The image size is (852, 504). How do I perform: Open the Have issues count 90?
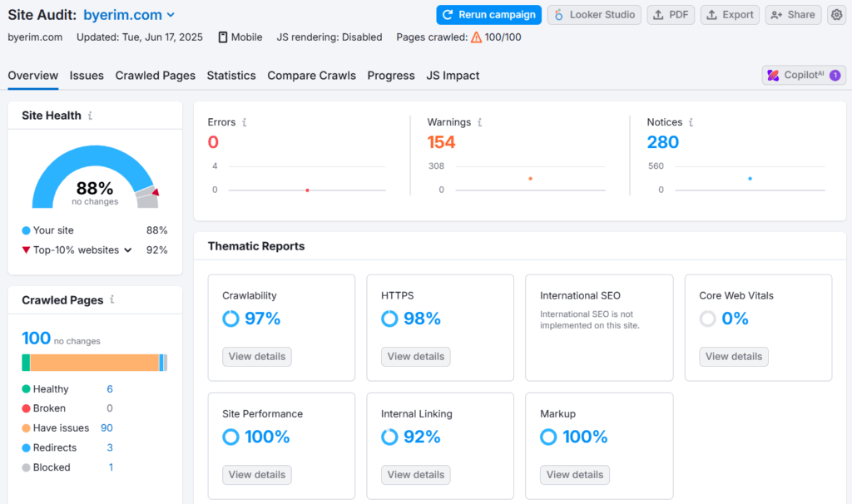tap(106, 428)
